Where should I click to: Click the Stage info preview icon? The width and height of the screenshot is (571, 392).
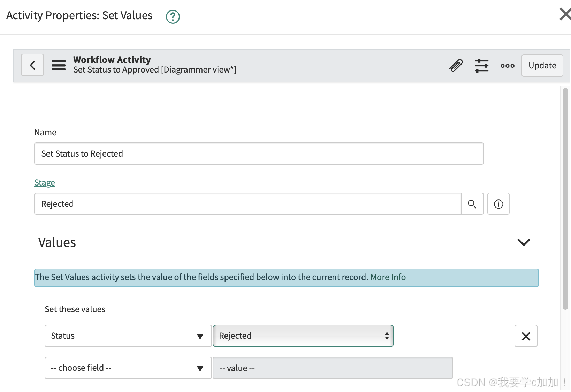click(x=498, y=204)
